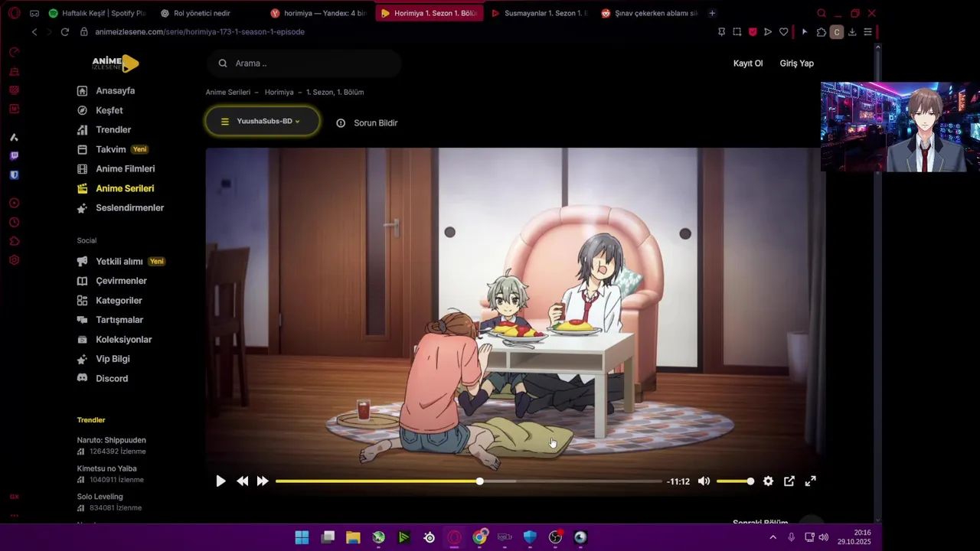Click the Kayıt Ol link

tap(748, 64)
